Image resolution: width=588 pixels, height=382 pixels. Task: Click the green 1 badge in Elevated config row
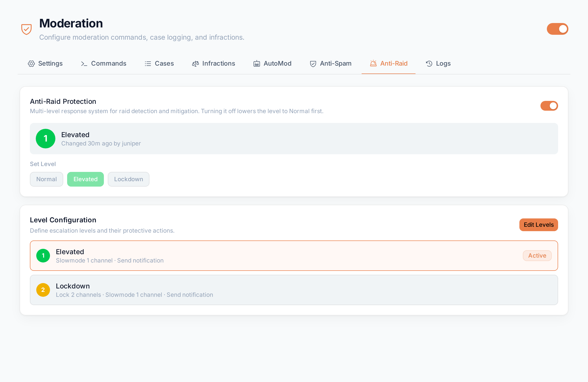(43, 256)
